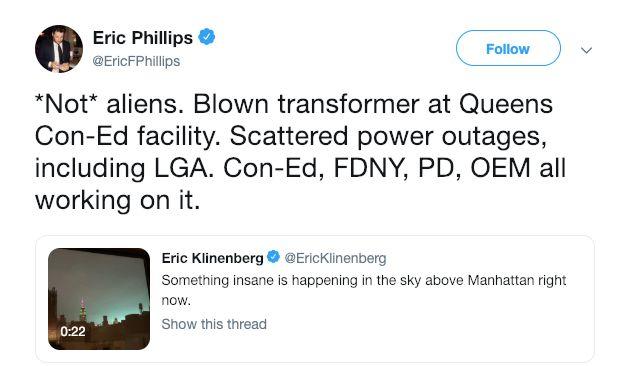Click the '*Not* aliens.' opening phrase

point(109,104)
